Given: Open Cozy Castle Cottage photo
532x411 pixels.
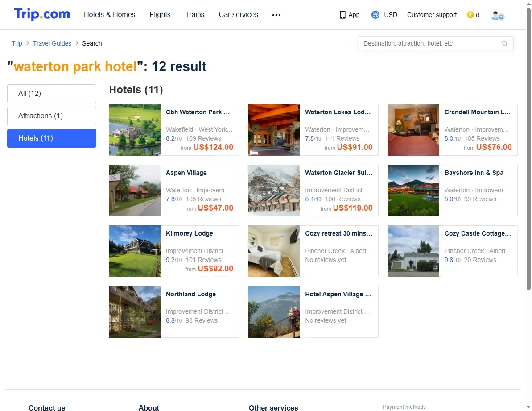Looking at the screenshot, I should (413, 252).
